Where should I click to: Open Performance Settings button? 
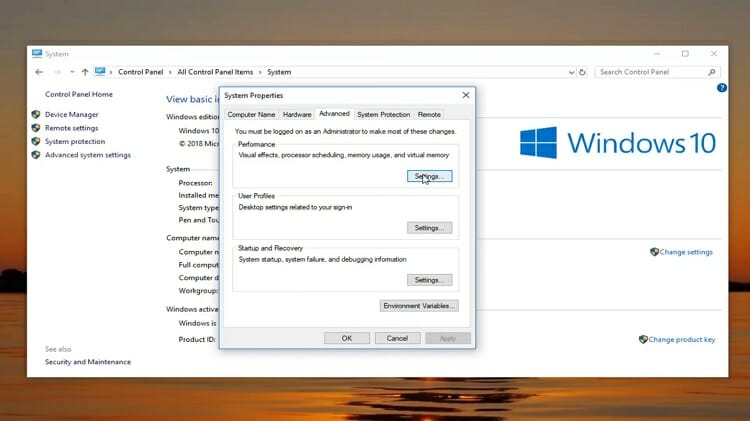(430, 176)
